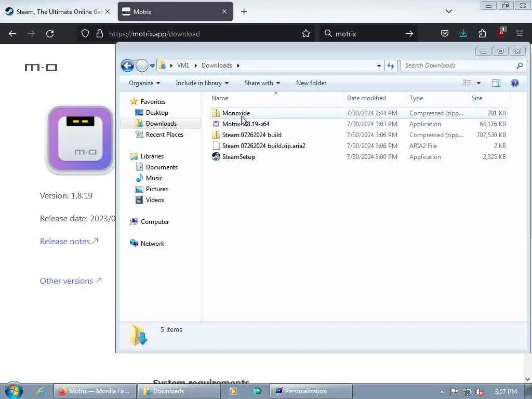Screen dimensions: 532x399
Task: Expand the arrow after Downloads breadcrumb
Action: tap(238, 65)
